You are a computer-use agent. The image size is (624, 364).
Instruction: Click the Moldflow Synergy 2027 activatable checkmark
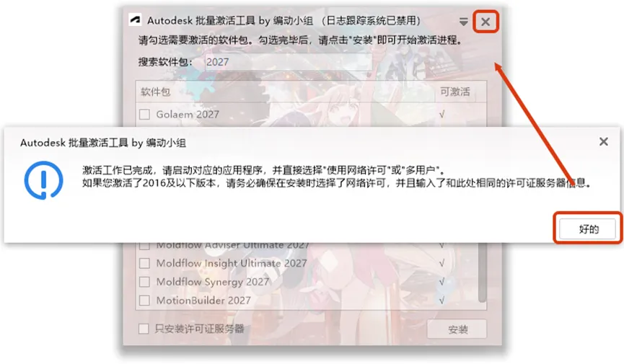(x=441, y=282)
